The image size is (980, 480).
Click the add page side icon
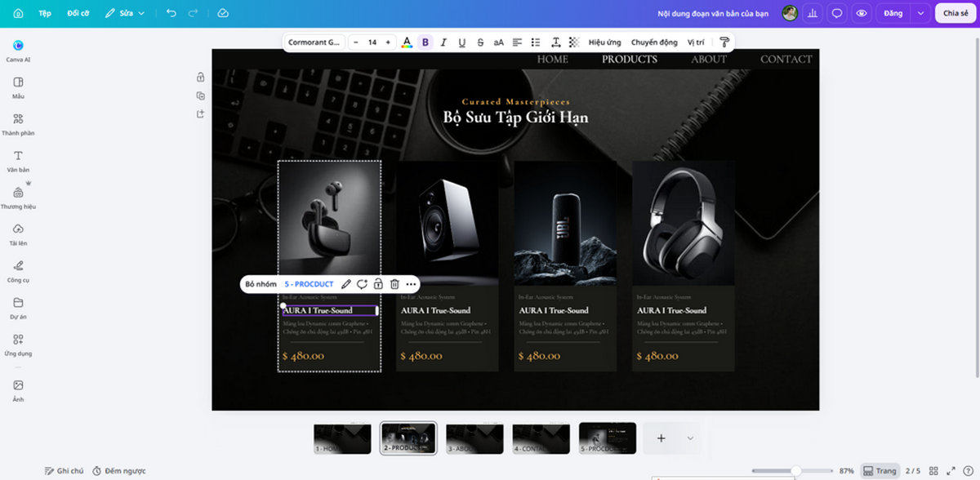200,114
